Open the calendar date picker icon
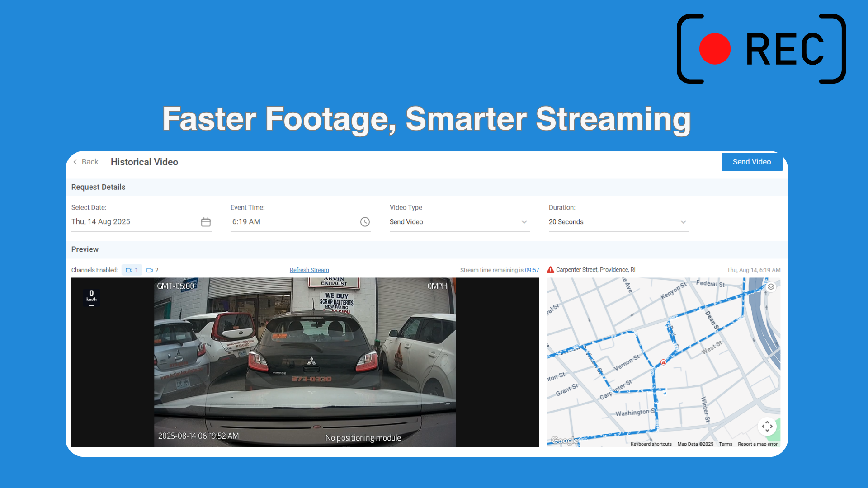Screen dimensions: 868x488 (206, 222)
